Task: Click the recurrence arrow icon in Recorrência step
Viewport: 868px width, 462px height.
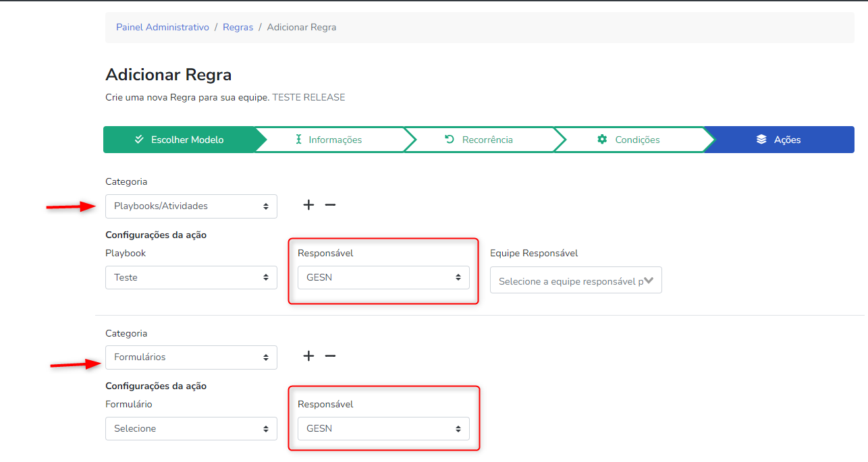Action: click(450, 140)
